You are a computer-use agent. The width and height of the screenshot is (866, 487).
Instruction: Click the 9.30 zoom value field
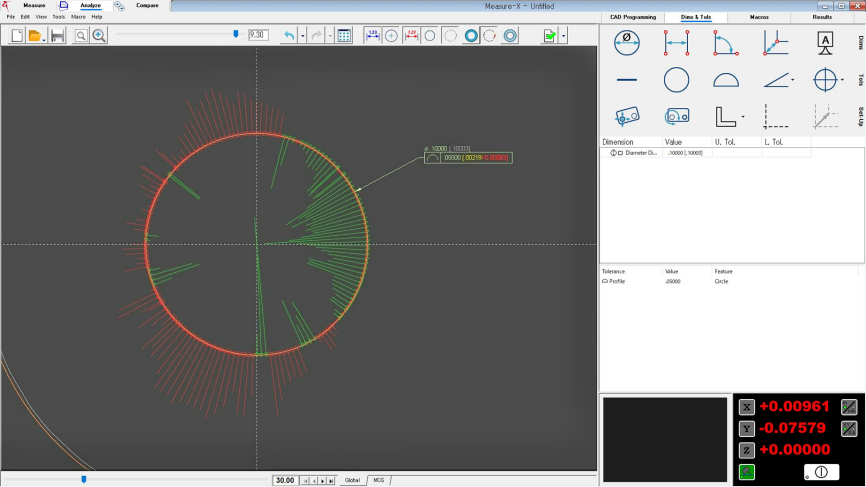[x=258, y=35]
